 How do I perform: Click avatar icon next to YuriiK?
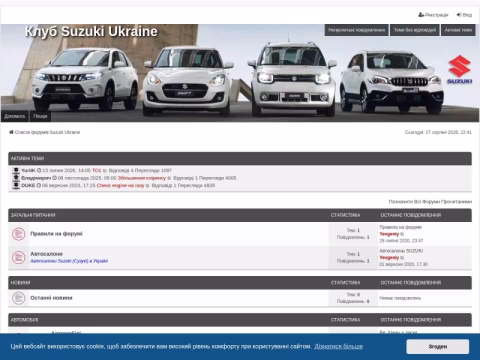tap(16, 170)
